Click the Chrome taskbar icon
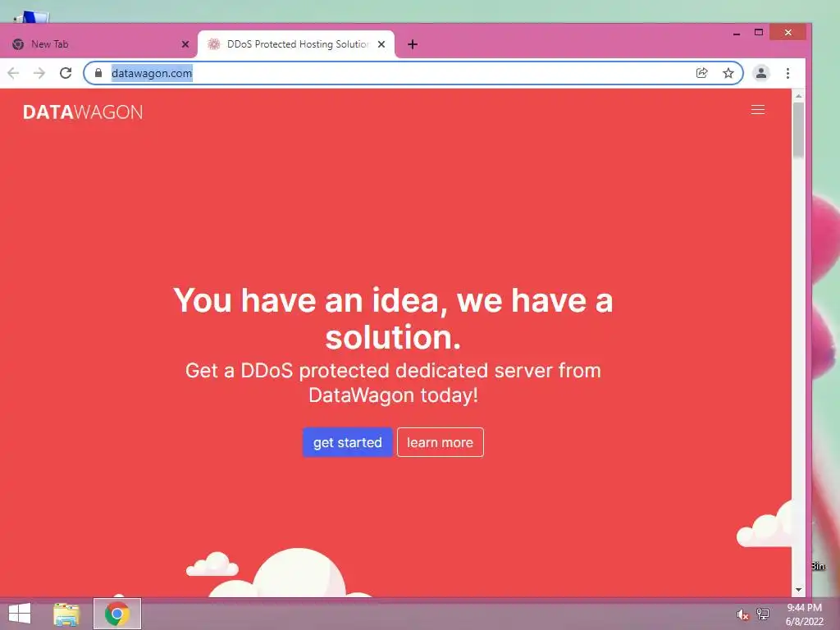 116,614
